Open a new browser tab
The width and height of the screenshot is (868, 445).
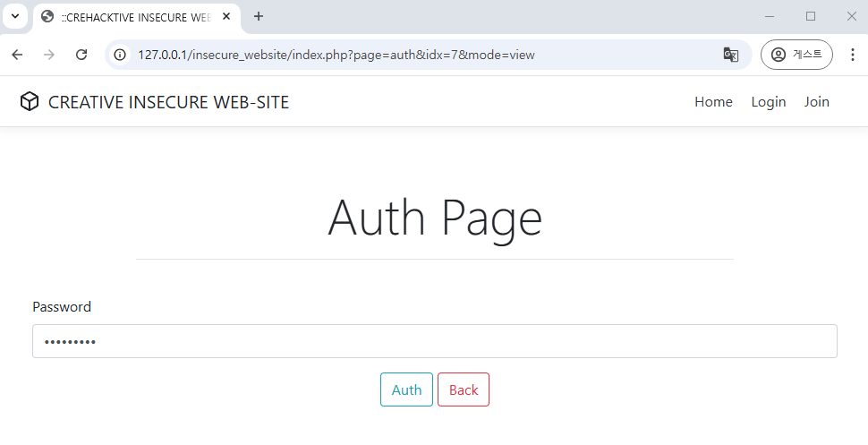click(259, 17)
